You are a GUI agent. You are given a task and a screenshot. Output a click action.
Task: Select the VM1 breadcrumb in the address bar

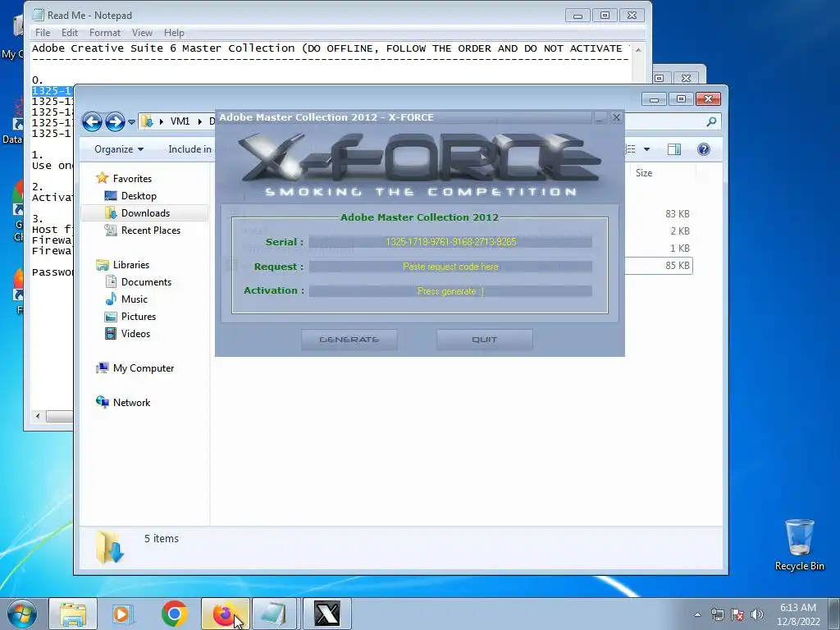(x=180, y=121)
